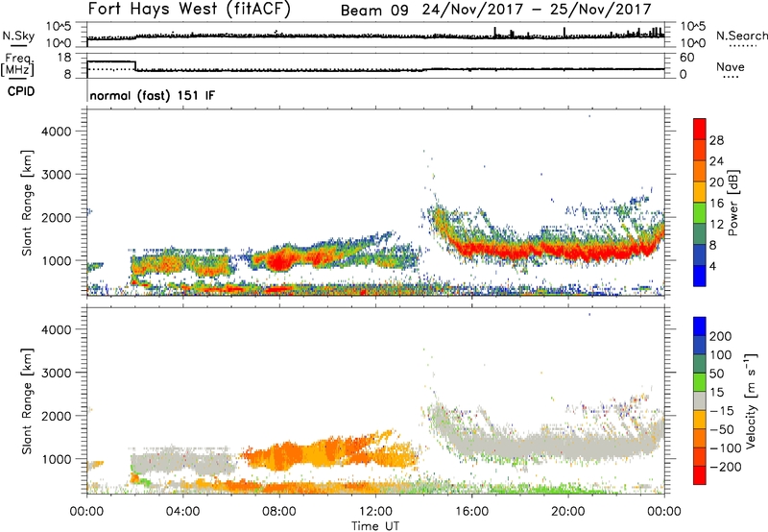Screen dimensions: 768x532
Task: Click the date range "24/Nov/2017 - 25/Nov/2017"
Action: 537,10
